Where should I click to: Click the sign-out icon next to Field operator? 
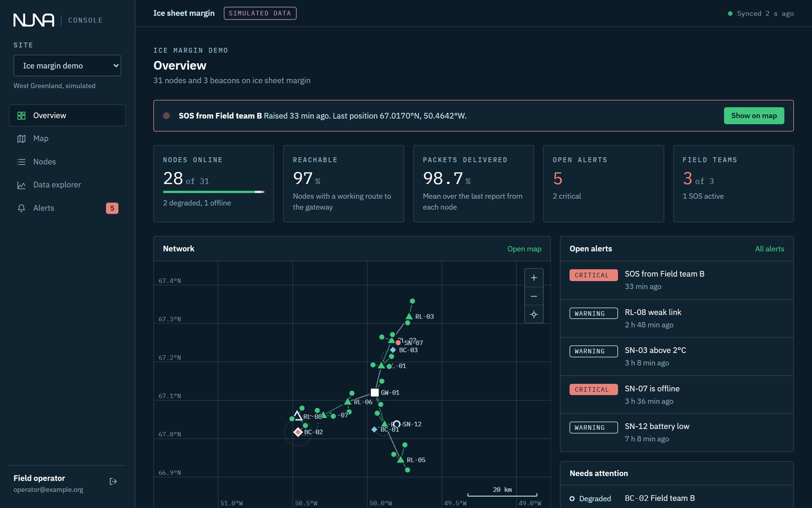point(113,482)
